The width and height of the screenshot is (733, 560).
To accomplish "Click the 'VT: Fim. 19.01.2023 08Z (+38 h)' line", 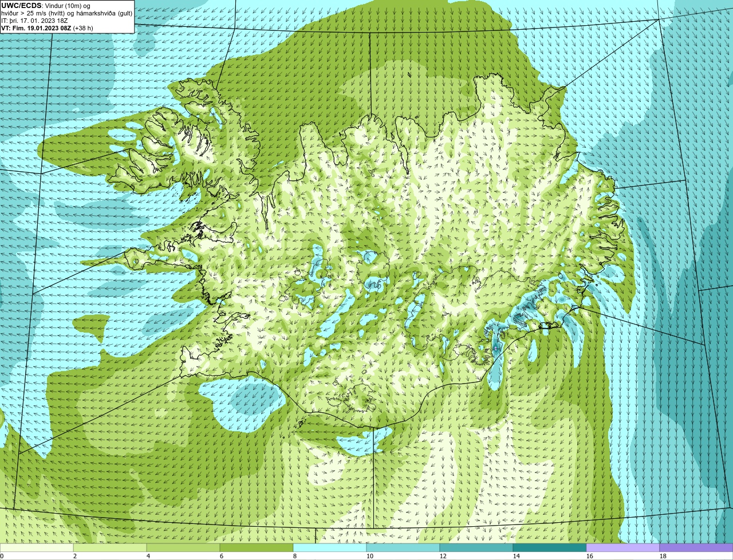I will (x=47, y=27).
